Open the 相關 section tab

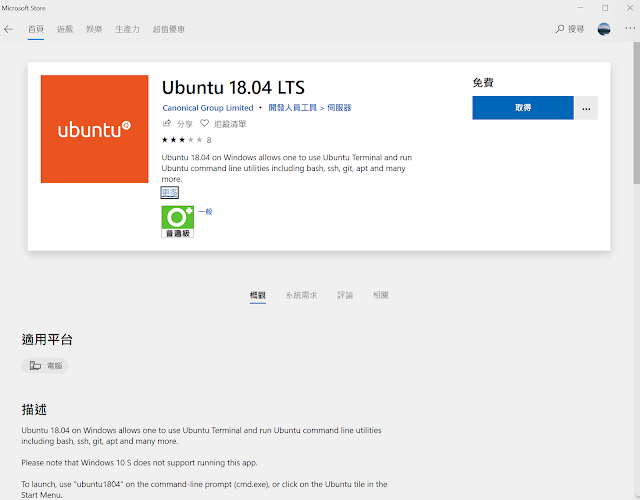[380, 295]
